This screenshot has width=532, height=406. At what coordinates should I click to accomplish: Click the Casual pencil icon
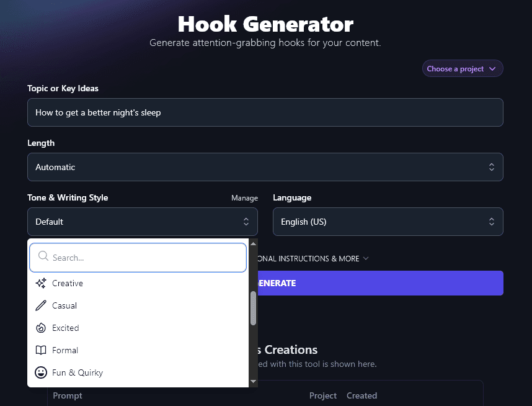41,305
